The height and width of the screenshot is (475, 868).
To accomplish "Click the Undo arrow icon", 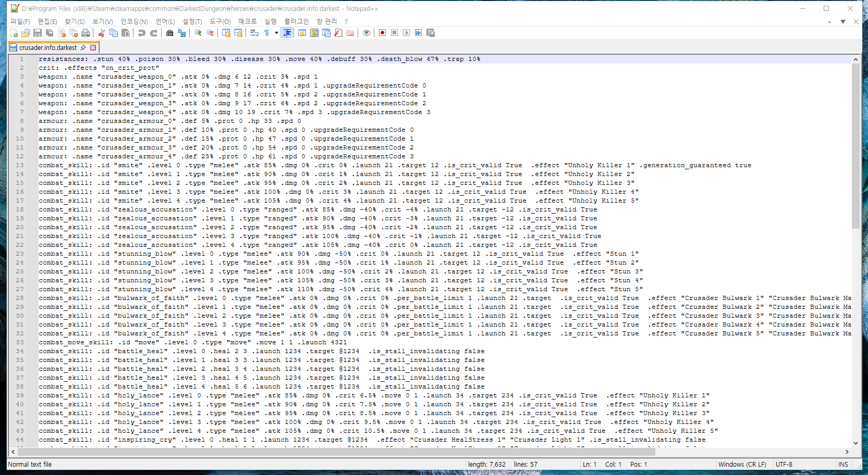I will pos(142,33).
